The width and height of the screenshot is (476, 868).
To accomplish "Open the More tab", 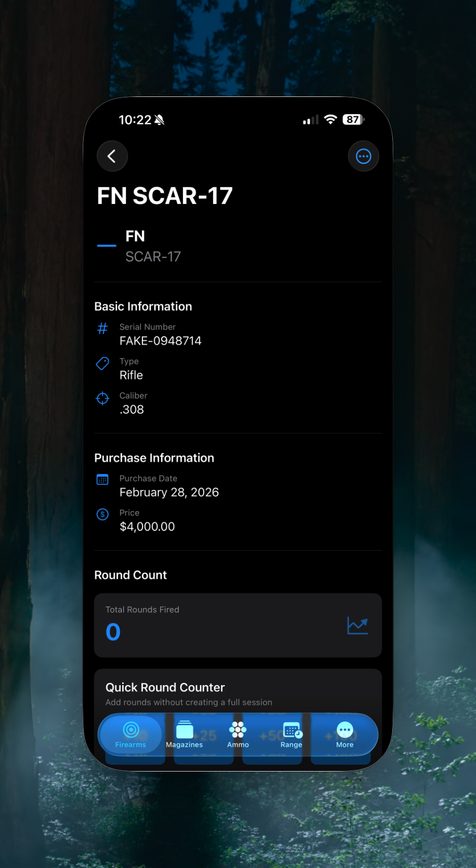I will pyautogui.click(x=345, y=734).
